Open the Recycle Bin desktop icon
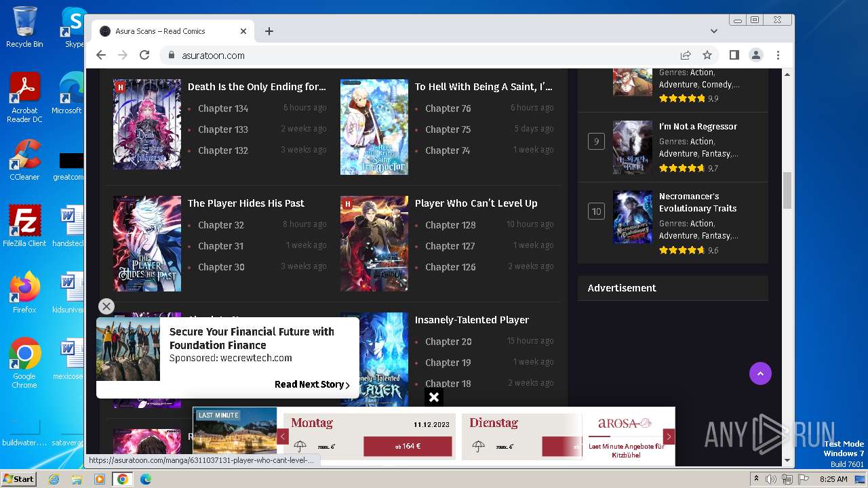 24,27
